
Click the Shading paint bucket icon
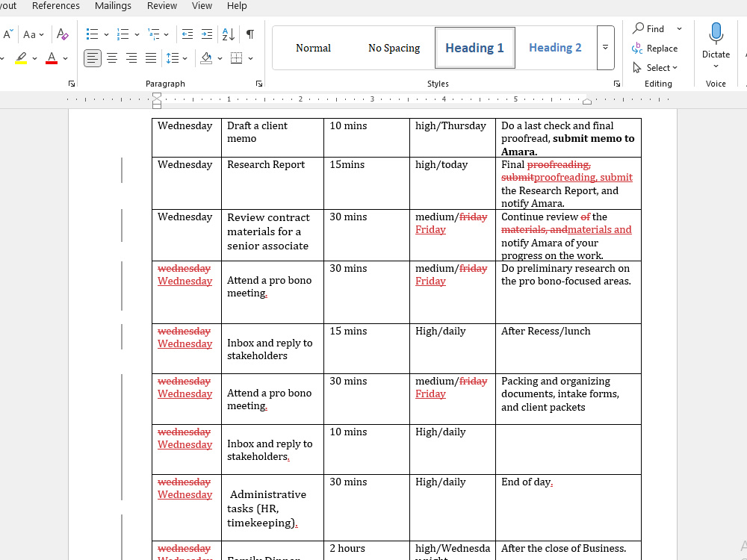pyautogui.click(x=206, y=58)
